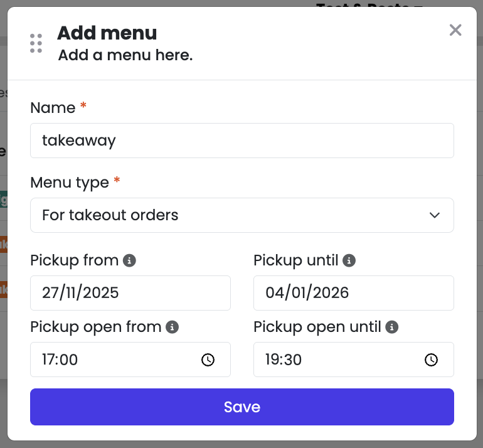Click the 19:30 time value

point(284,360)
